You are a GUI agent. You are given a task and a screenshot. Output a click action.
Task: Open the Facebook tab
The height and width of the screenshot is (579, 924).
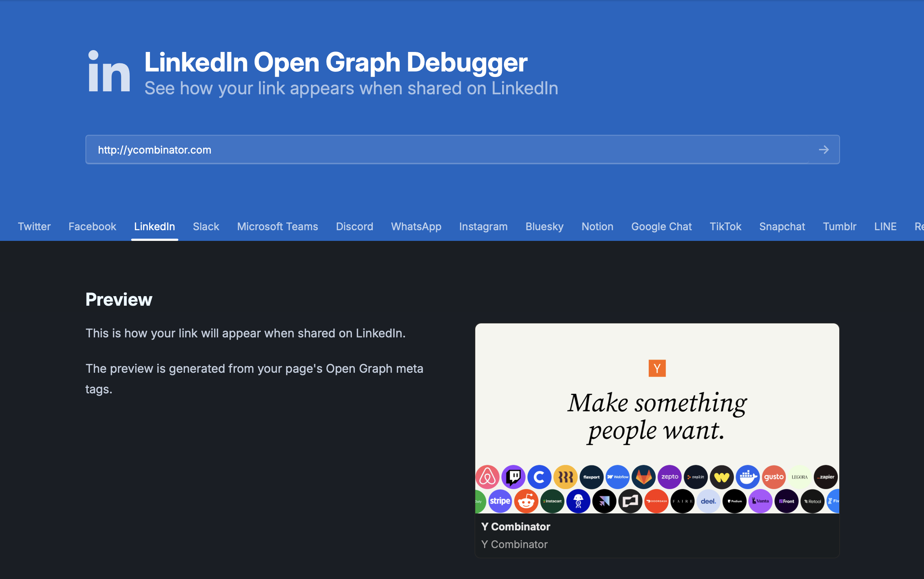(92, 226)
